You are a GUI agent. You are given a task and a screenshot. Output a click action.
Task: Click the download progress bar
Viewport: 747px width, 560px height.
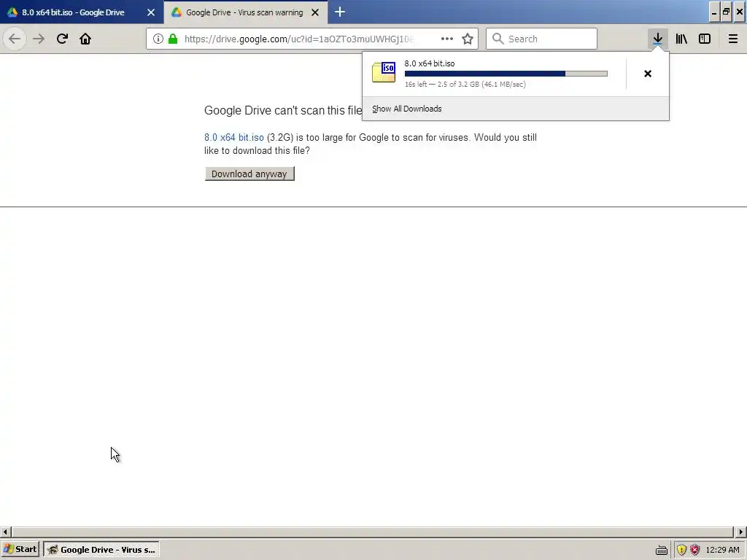click(506, 74)
